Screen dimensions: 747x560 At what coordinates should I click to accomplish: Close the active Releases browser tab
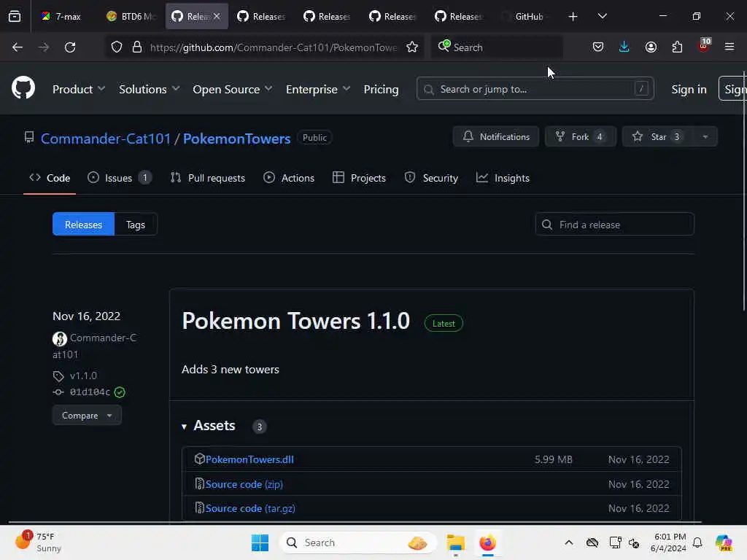pyautogui.click(x=217, y=16)
